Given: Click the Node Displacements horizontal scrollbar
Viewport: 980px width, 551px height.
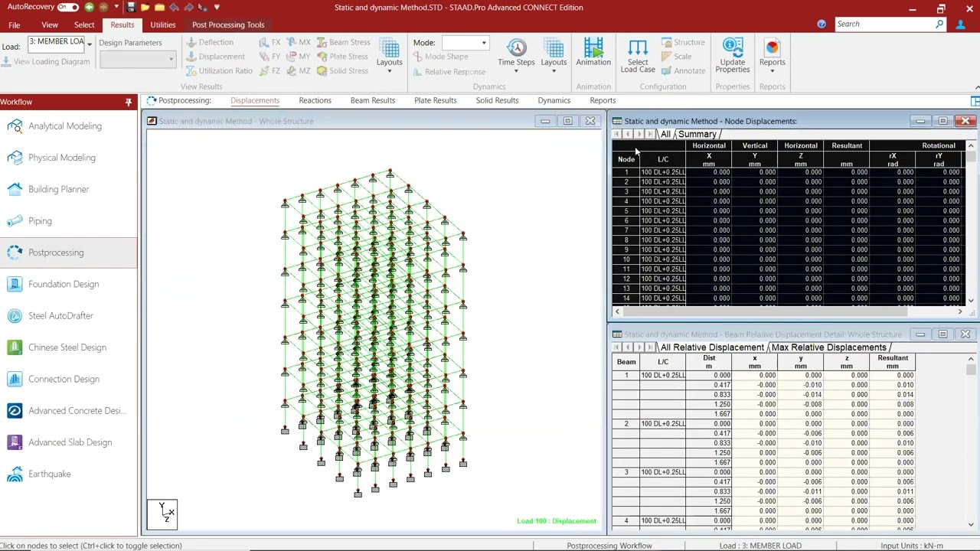Looking at the screenshot, I should (x=766, y=311).
